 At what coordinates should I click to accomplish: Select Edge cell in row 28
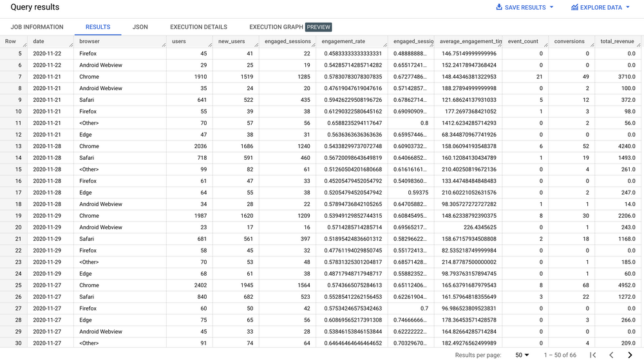pos(86,320)
